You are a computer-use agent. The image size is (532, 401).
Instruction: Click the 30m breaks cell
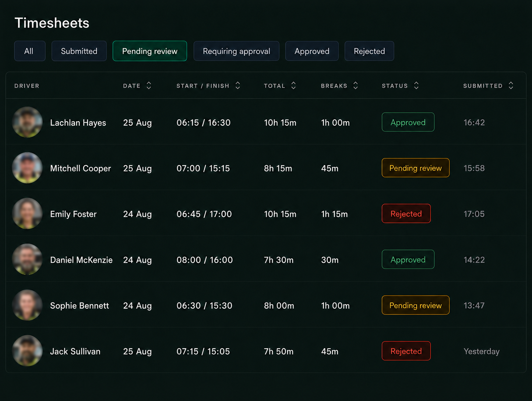coord(330,260)
